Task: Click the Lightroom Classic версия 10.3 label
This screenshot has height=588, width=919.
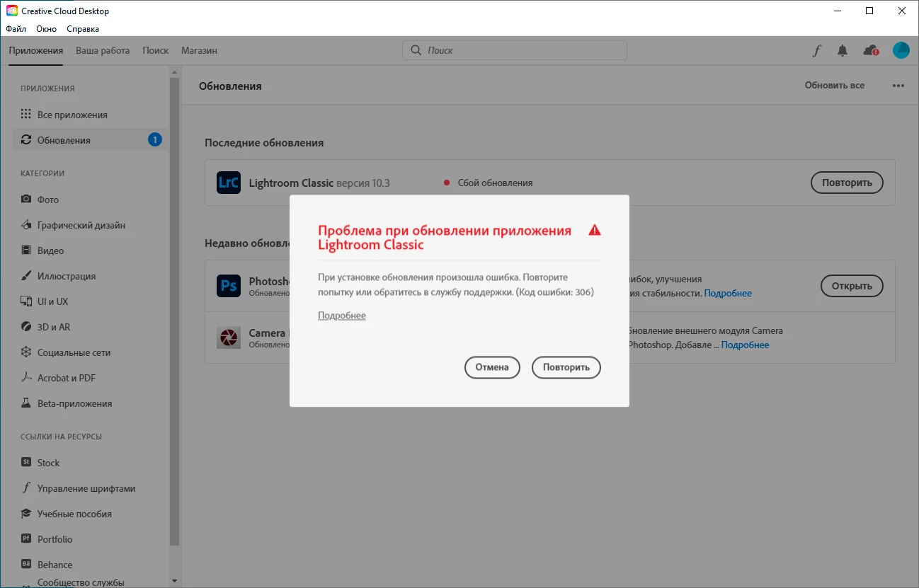Action: click(x=319, y=183)
